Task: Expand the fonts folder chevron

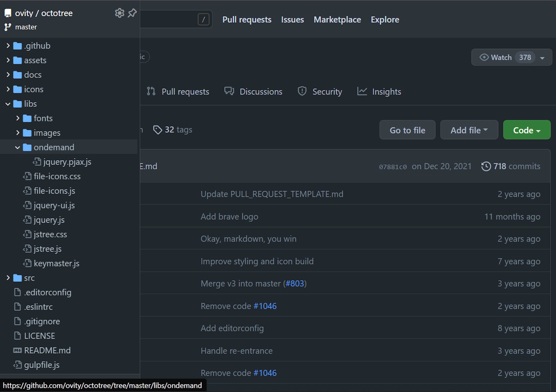Action: [18, 118]
